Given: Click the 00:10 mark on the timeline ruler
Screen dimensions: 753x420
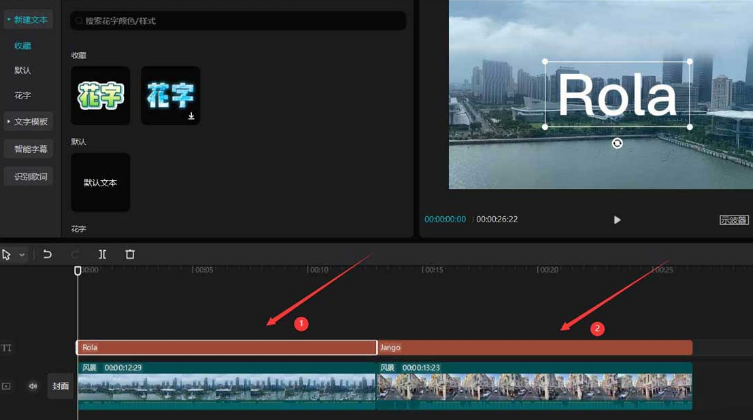Looking at the screenshot, I should pos(318,270).
